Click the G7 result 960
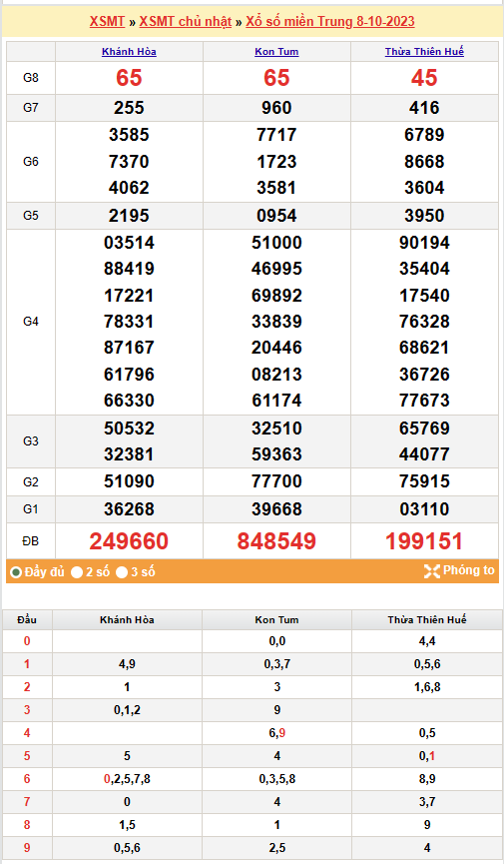Image resolution: width=504 pixels, height=864 pixels. tap(276, 108)
